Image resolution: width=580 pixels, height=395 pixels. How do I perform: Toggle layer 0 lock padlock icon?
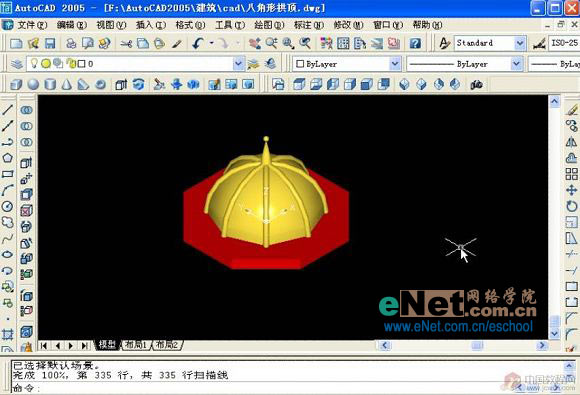71,64
